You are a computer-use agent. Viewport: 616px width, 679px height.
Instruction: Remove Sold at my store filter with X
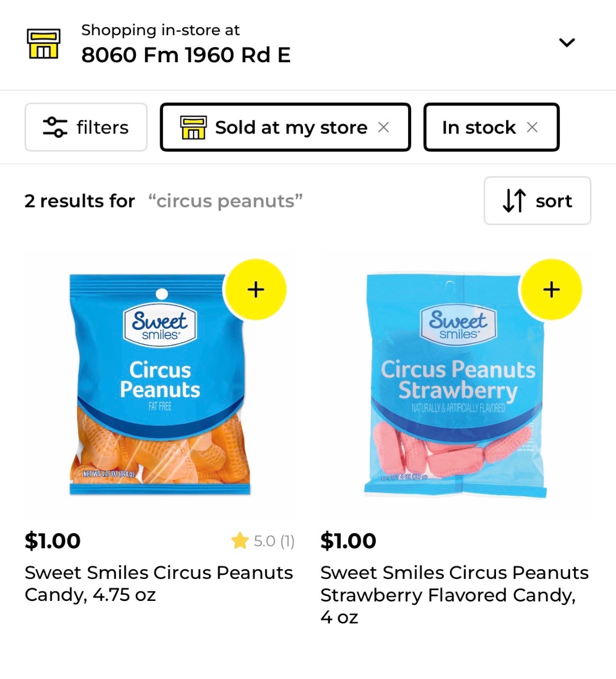tap(383, 127)
